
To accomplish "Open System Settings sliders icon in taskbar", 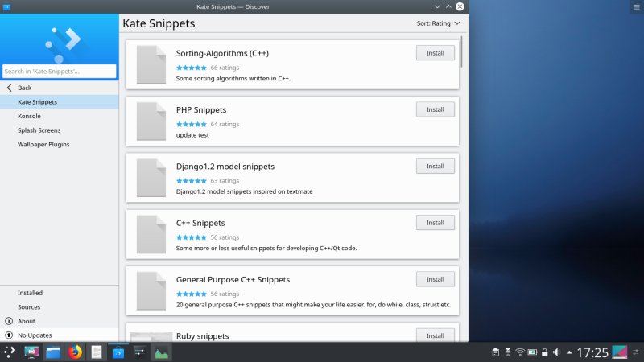I will 139,352.
